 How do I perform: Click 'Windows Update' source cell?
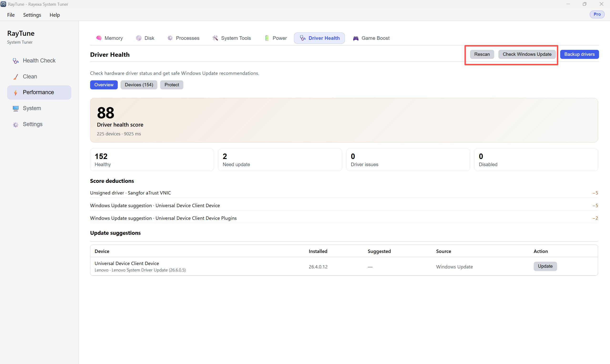(x=455, y=267)
